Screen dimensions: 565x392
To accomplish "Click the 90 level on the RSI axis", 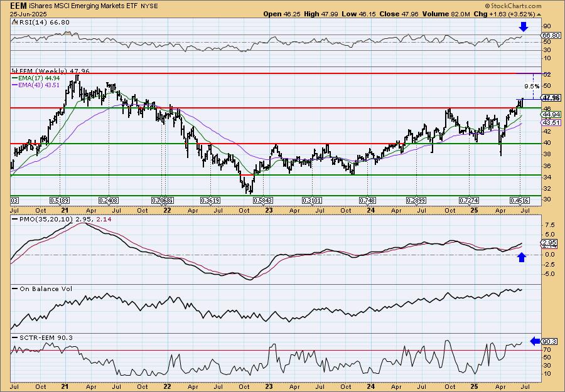I will (x=547, y=26).
